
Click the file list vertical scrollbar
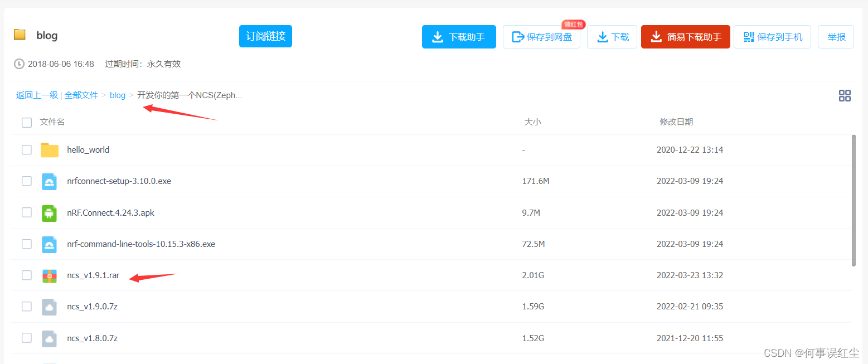(x=854, y=201)
